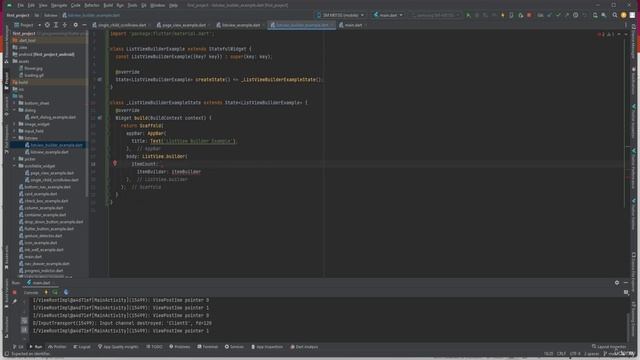
Task: Click the Flutter Hot Reload lightning icon
Action: [503, 15]
